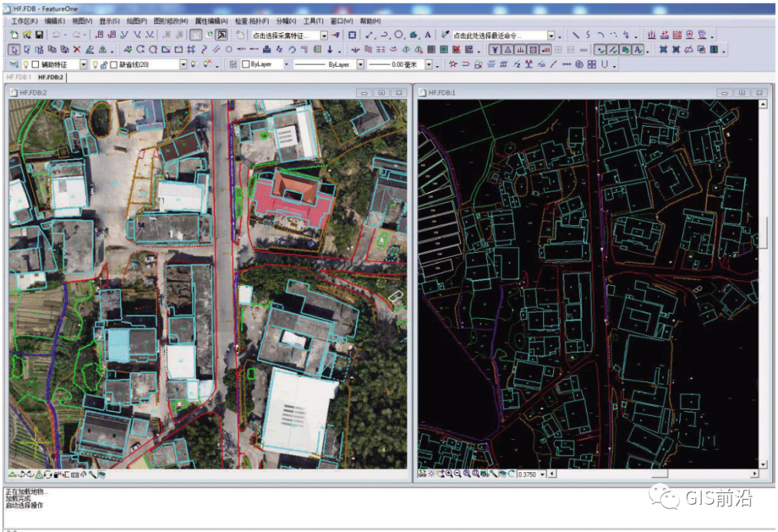Open the ByLayer color dropdown arrow
This screenshot has width=778, height=532.
[x=286, y=65]
